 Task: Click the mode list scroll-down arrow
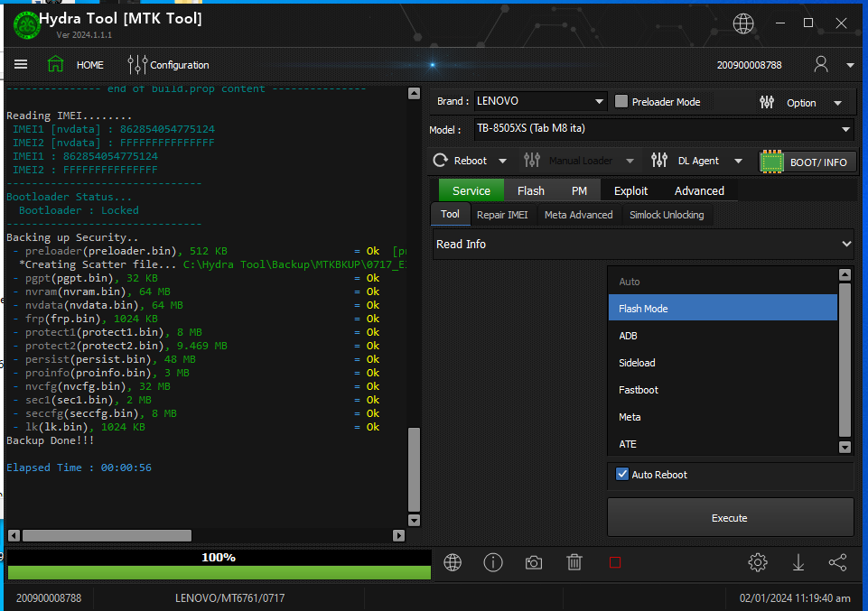click(845, 447)
